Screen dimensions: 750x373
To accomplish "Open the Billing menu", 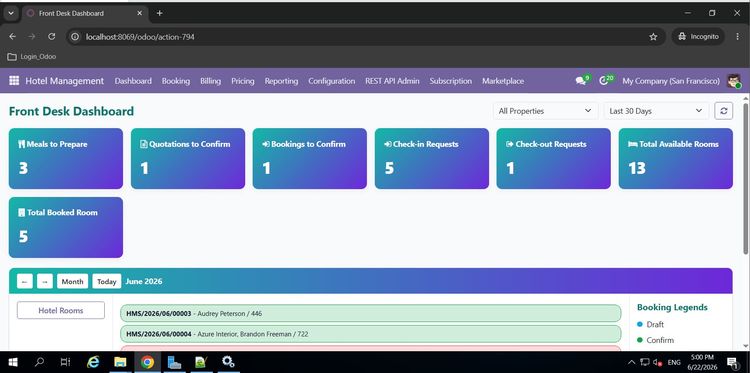I will 210,81.
